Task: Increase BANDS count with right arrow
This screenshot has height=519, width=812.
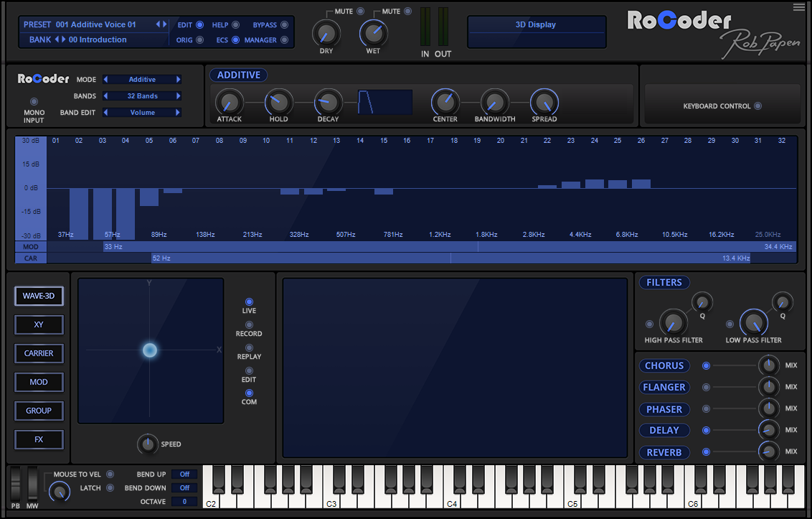Action: tap(178, 96)
